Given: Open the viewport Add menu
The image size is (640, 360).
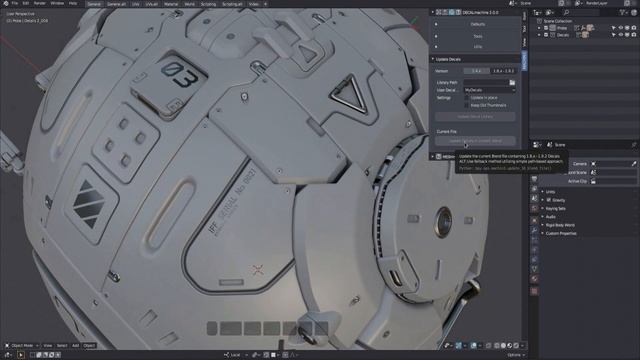Looking at the screenshot, I should [76, 346].
